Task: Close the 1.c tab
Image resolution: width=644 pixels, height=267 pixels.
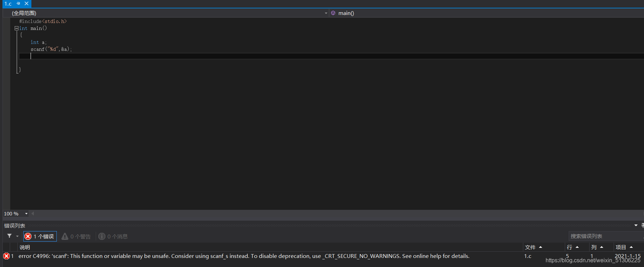Action: coord(27,3)
